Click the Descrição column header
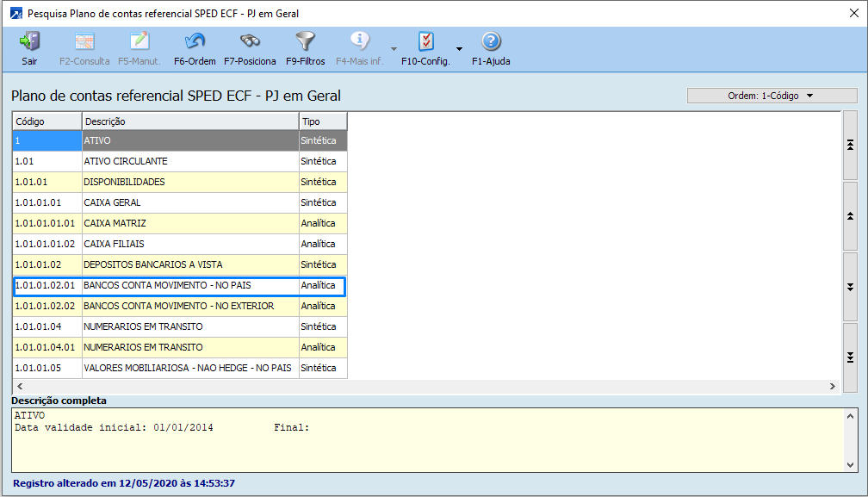868x497 pixels. [x=189, y=121]
